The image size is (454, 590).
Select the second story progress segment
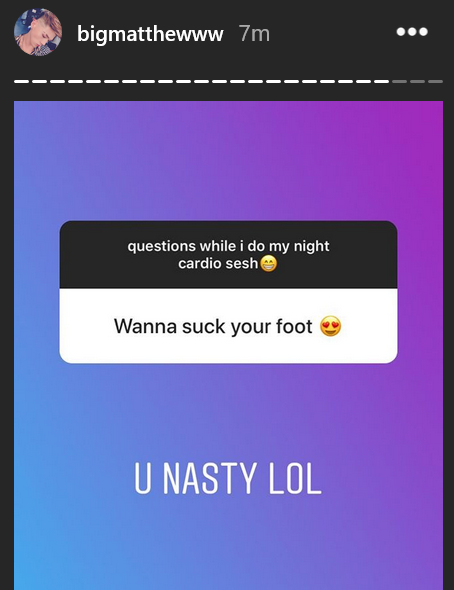[x=39, y=81]
